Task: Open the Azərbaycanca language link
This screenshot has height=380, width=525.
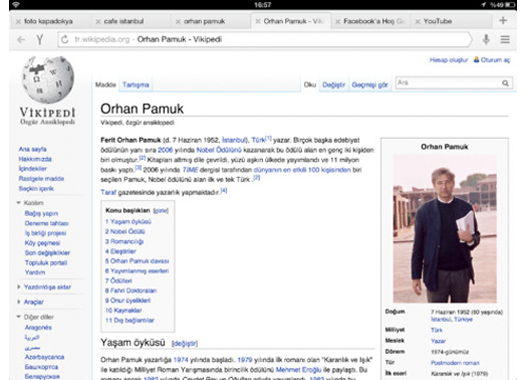Action: coord(44,357)
